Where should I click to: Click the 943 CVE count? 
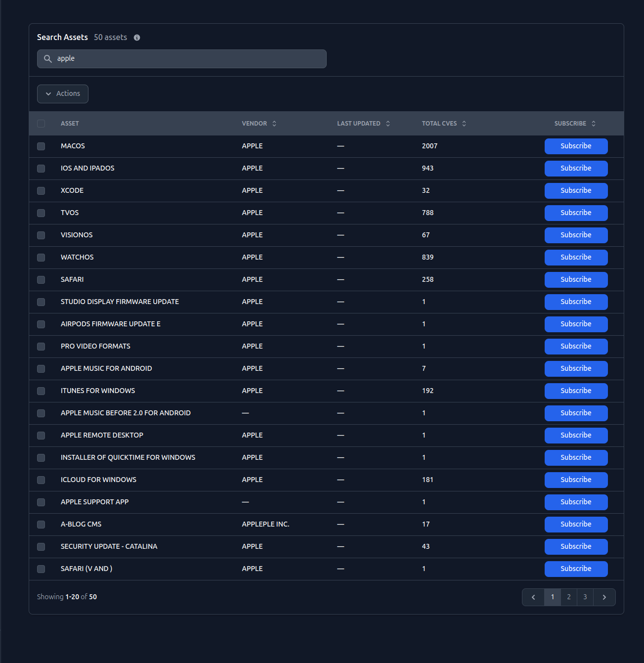tap(428, 169)
